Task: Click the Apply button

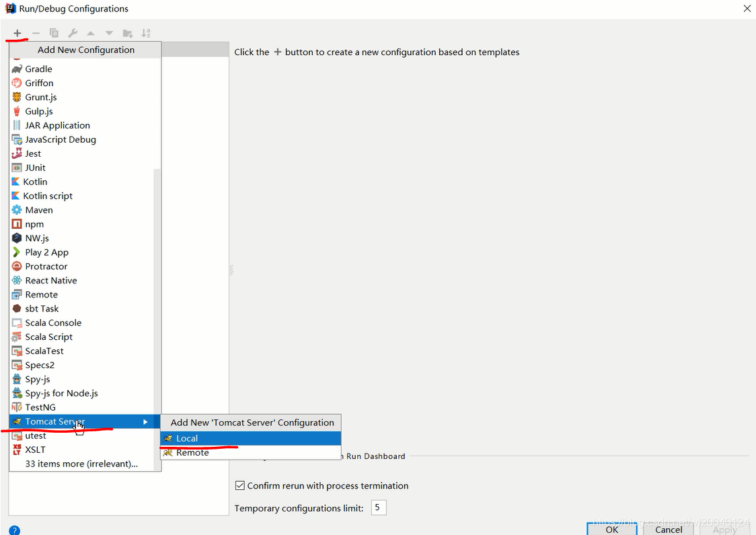Action: (724, 529)
